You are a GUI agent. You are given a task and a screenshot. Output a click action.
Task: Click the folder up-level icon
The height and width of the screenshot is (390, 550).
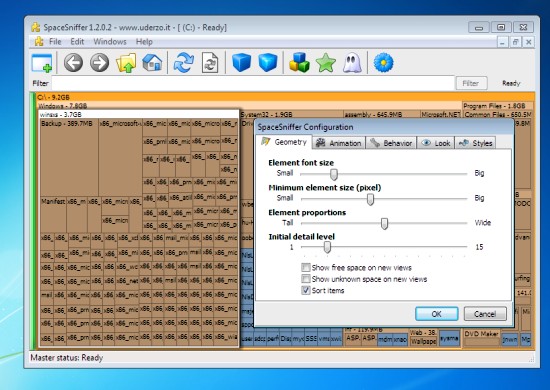point(126,63)
